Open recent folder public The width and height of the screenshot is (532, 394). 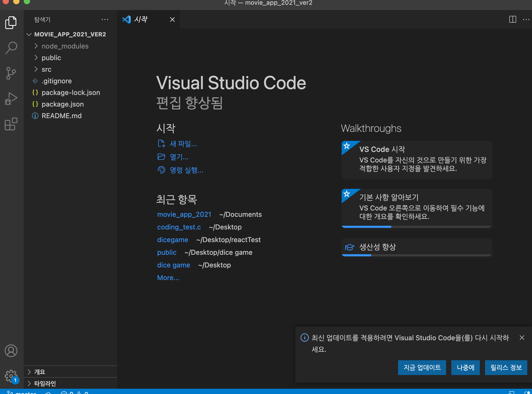tap(167, 252)
